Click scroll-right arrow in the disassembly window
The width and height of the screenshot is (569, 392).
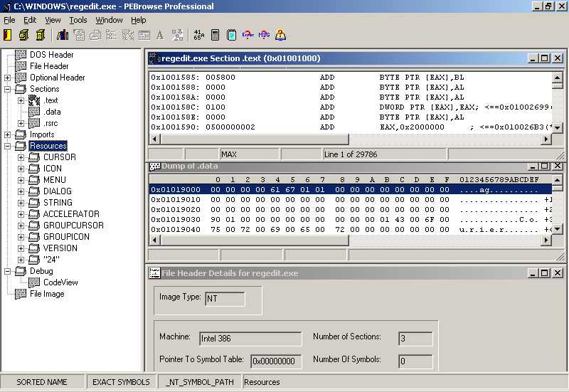click(x=546, y=139)
